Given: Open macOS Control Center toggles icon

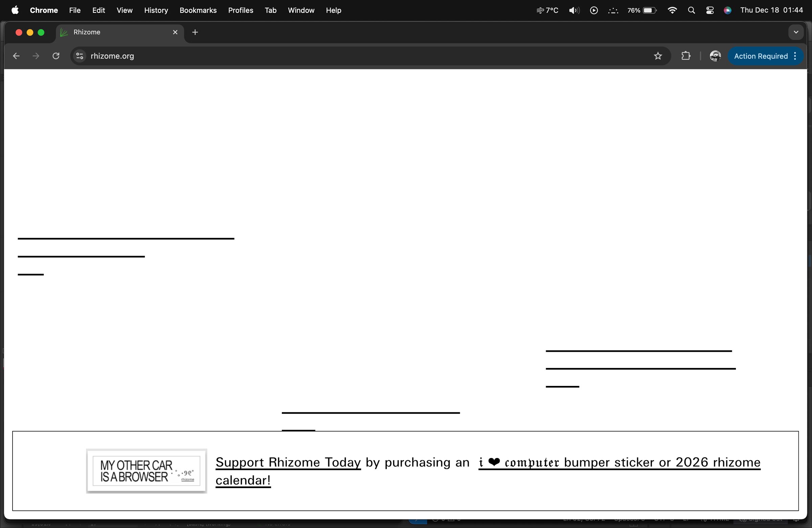Looking at the screenshot, I should click(709, 10).
